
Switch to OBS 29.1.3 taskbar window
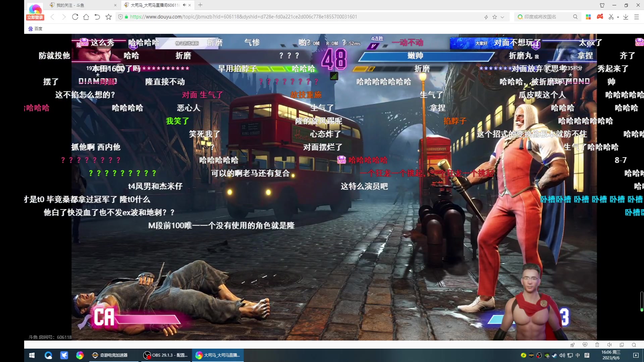166,355
